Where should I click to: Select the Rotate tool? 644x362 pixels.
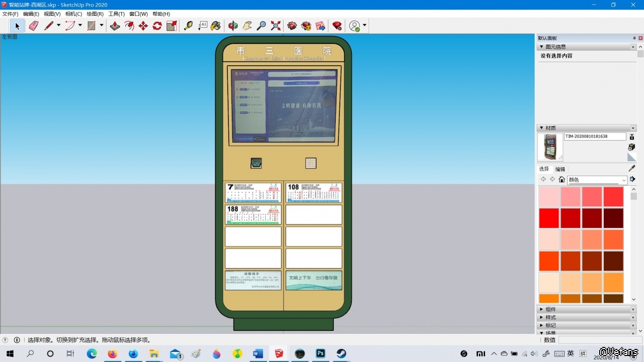pyautogui.click(x=157, y=26)
